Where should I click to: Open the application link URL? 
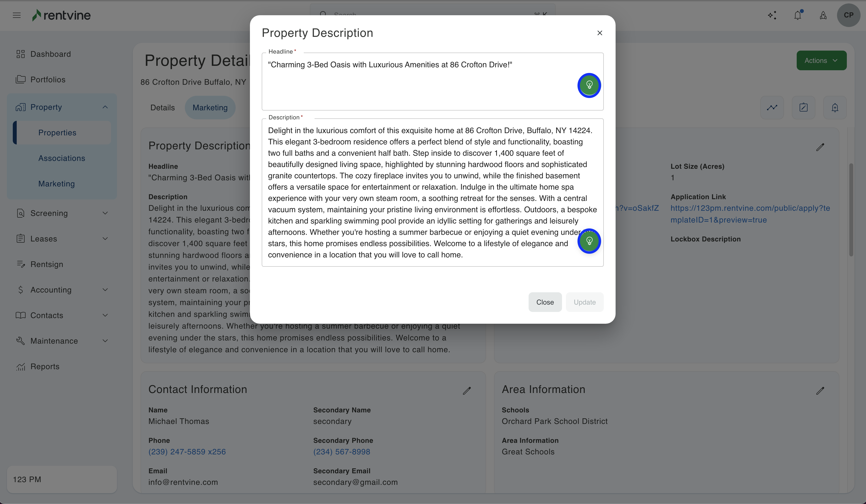750,214
